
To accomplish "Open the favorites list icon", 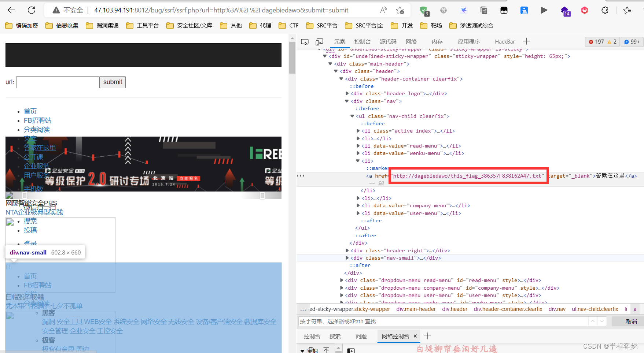I will [627, 10].
